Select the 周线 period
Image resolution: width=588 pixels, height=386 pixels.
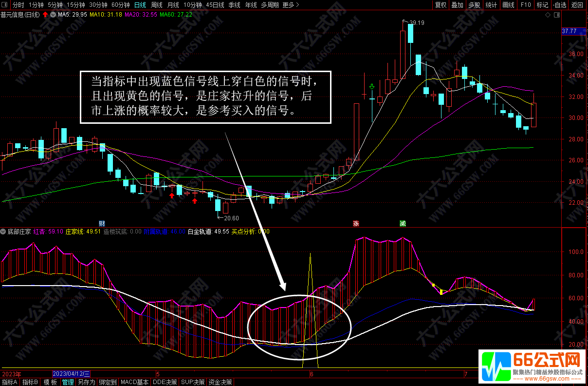point(156,5)
